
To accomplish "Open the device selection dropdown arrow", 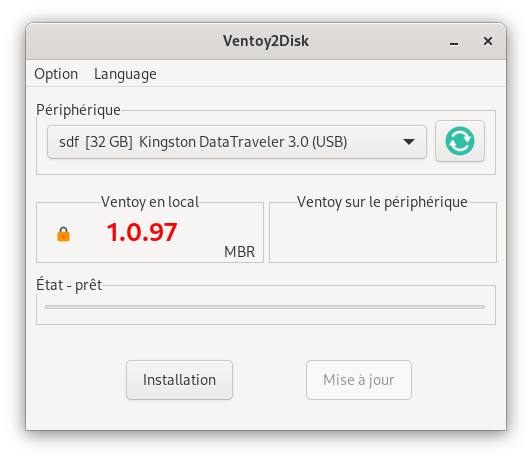I will click(409, 142).
